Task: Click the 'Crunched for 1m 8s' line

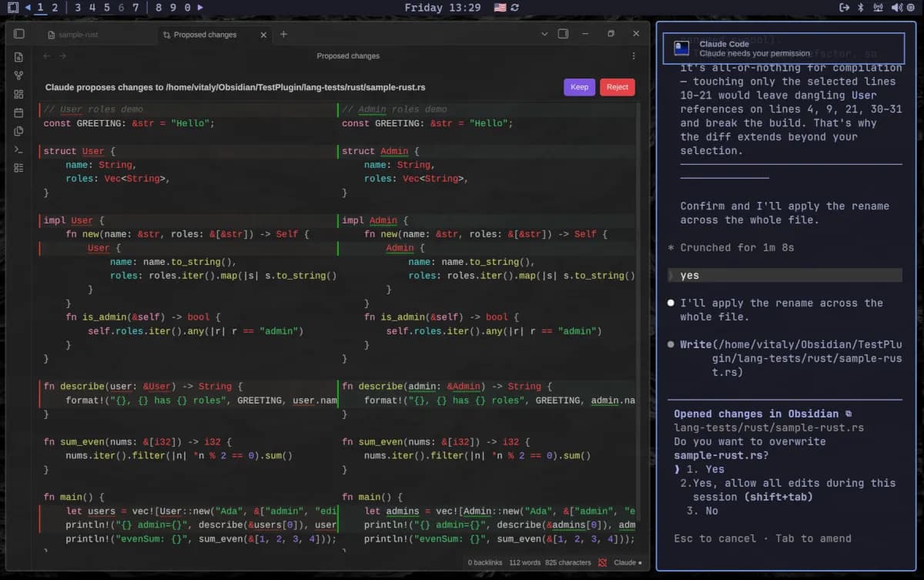Action: (731, 247)
